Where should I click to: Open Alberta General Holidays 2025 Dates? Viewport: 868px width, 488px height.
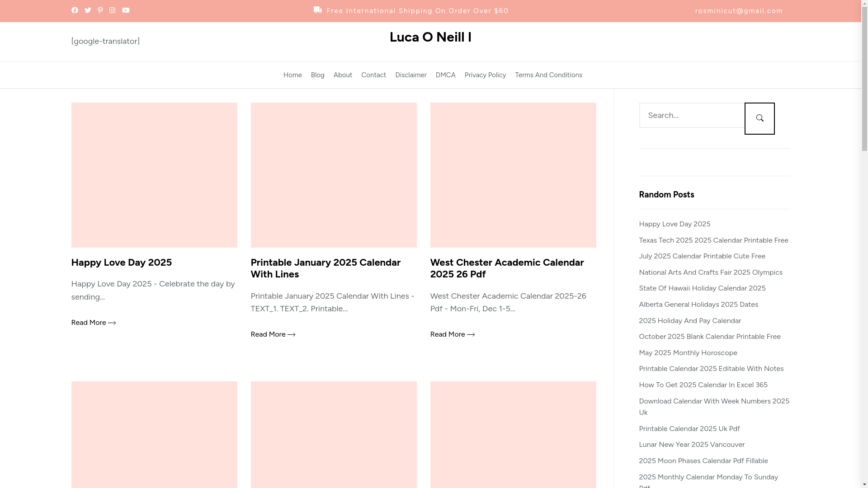click(698, 305)
